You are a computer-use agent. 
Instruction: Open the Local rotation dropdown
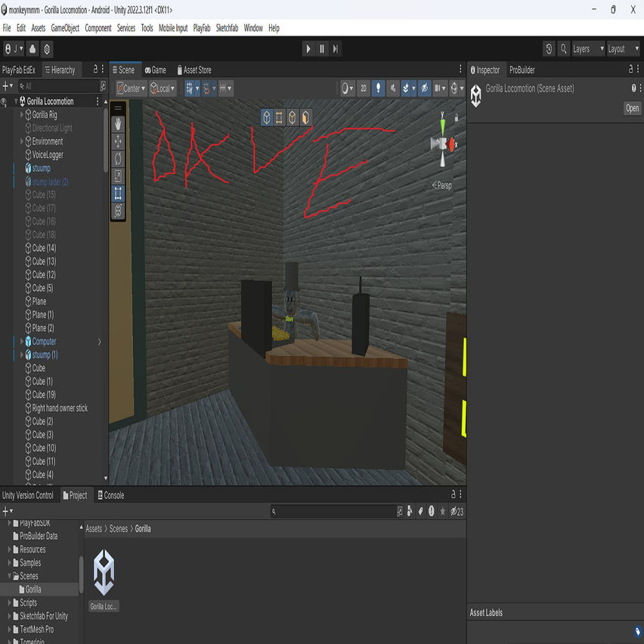(163, 88)
